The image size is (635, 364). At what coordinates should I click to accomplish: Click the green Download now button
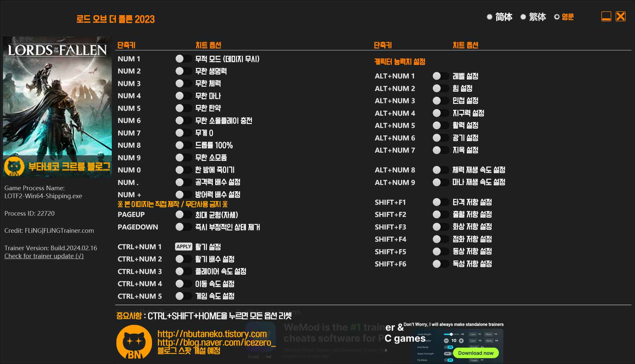click(476, 353)
